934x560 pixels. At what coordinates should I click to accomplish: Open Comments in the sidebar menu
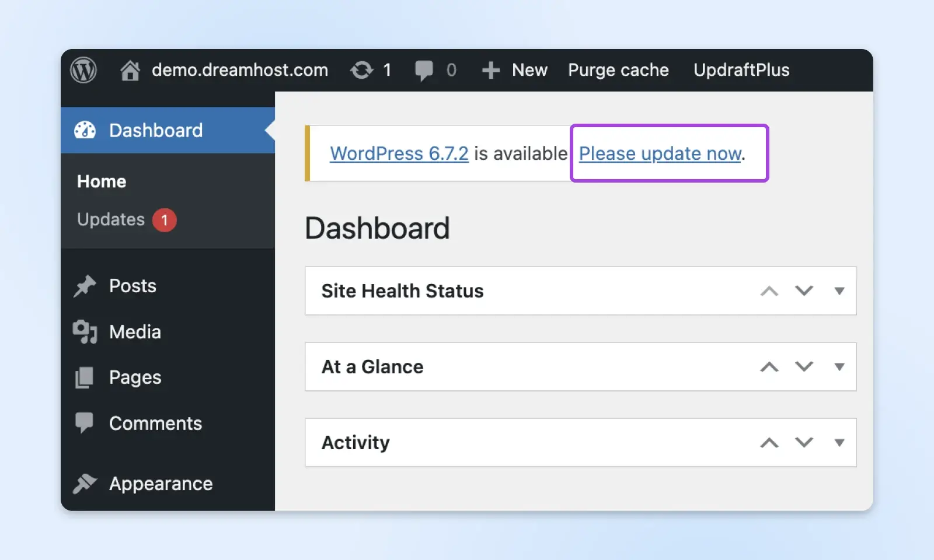pos(155,423)
